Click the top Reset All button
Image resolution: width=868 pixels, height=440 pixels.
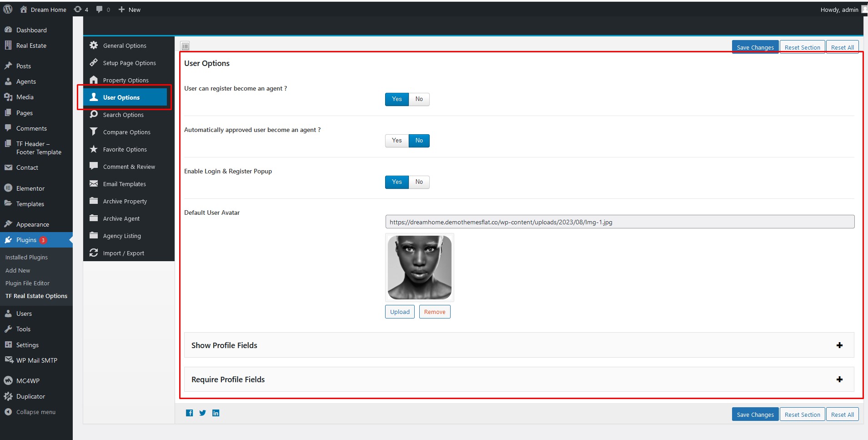point(842,47)
